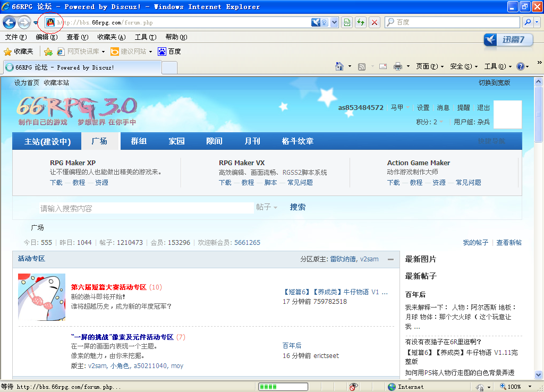Click the 退出 logout link

pyautogui.click(x=483, y=107)
